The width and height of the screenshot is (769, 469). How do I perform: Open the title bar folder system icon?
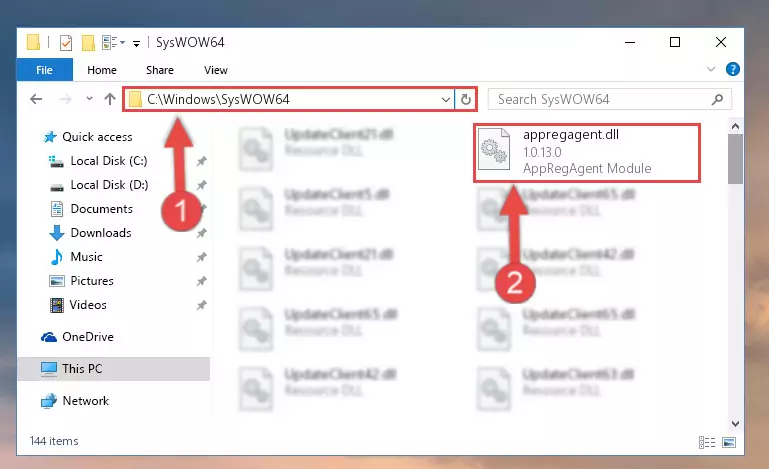tap(33, 42)
